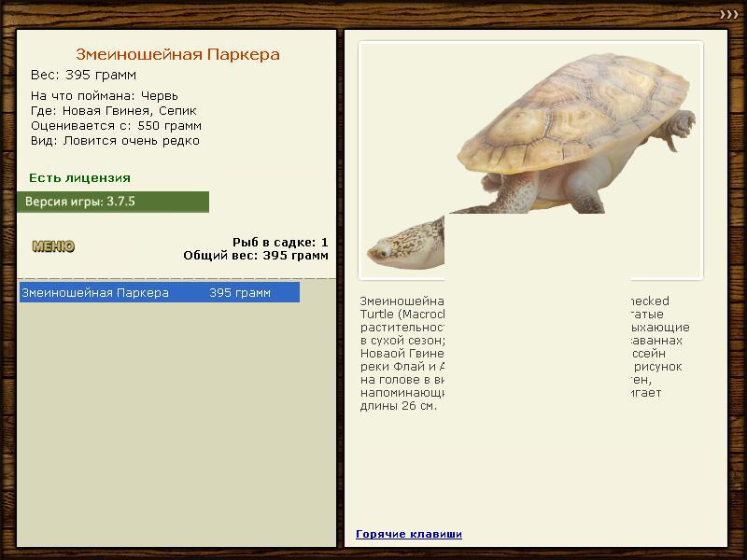This screenshot has width=747, height=560.
Task: Click the Вид: Ловится очень редко line
Action: click(115, 141)
